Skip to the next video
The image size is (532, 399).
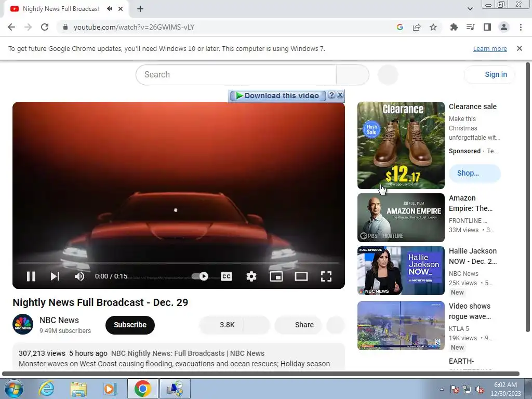click(55, 276)
